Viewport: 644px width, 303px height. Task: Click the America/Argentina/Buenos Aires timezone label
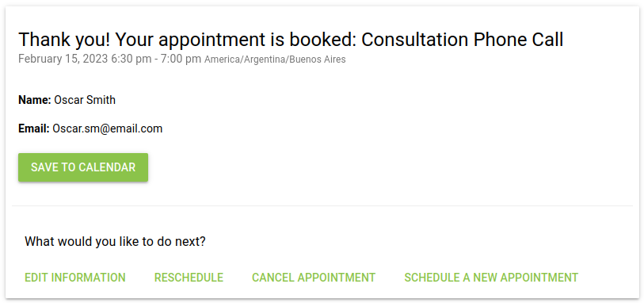(x=275, y=59)
